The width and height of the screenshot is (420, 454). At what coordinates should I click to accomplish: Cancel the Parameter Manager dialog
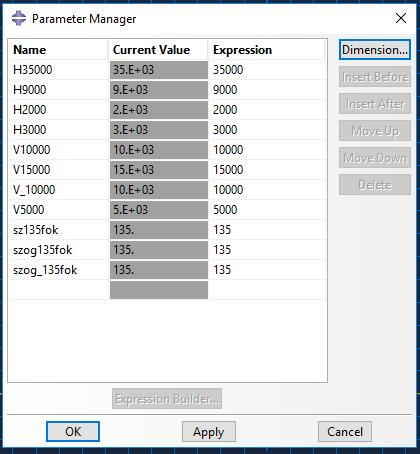click(345, 431)
